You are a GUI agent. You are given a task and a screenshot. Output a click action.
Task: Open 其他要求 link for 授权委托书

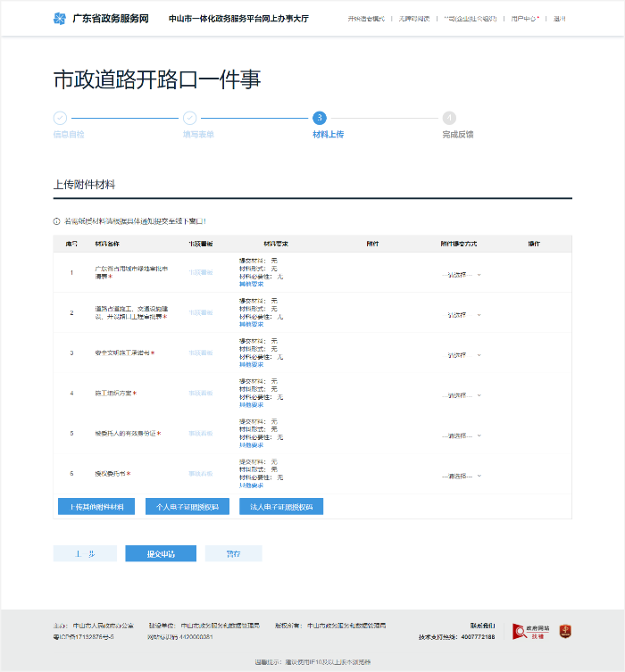click(x=251, y=485)
